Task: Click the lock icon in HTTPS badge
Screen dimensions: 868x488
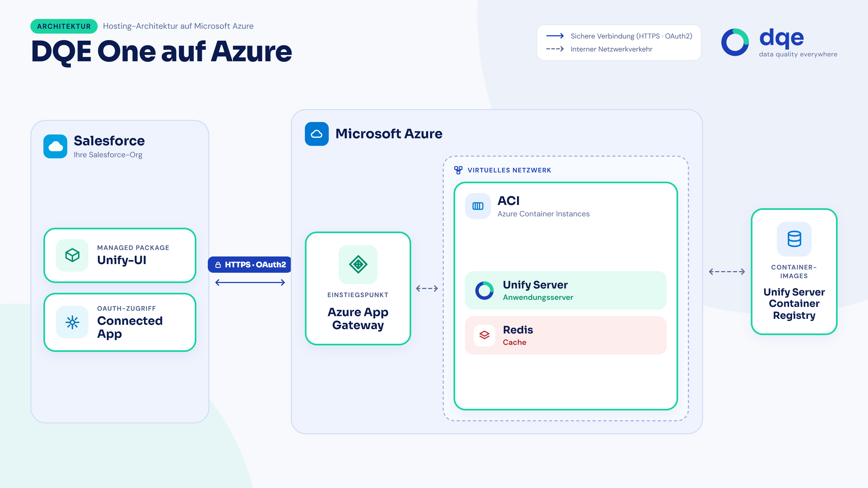Action: (218, 265)
